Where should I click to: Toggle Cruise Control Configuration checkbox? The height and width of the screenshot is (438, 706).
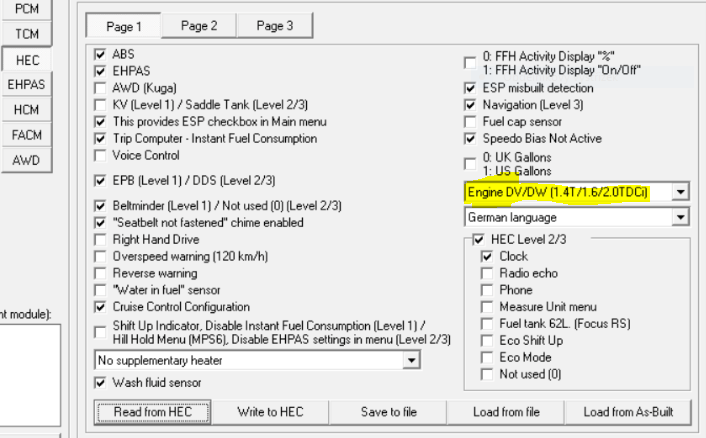(x=100, y=307)
